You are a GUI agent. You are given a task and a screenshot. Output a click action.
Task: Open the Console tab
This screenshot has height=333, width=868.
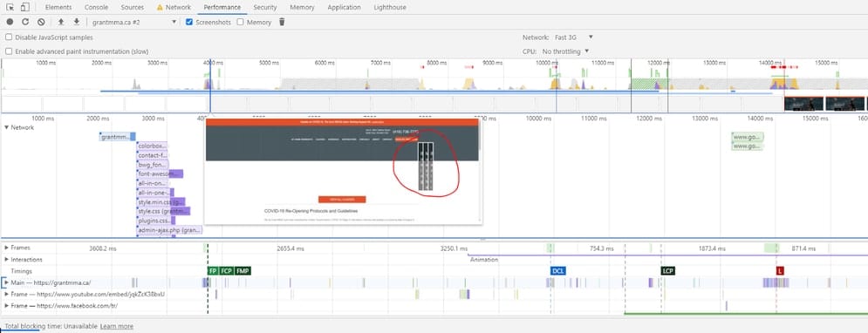click(96, 7)
